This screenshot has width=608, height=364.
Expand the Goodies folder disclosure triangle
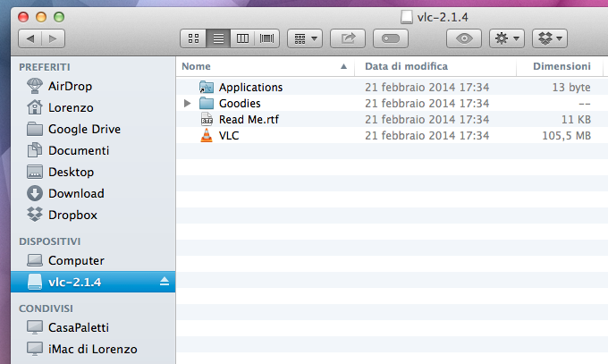(187, 103)
